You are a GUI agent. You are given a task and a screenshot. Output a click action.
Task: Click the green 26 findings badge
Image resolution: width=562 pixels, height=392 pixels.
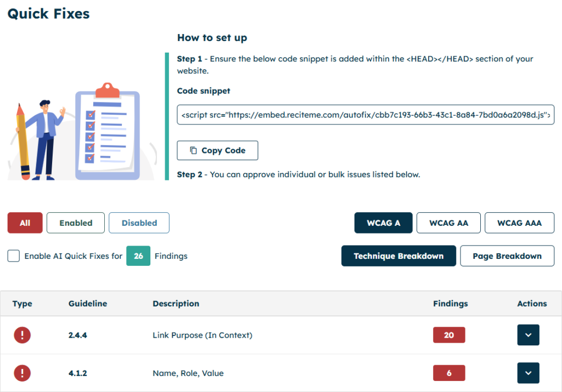click(138, 256)
